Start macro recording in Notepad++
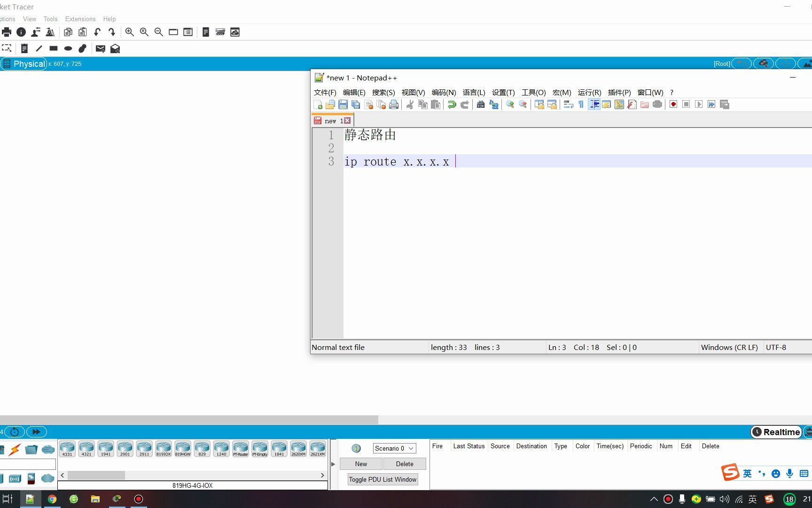812x508 pixels. coord(673,104)
